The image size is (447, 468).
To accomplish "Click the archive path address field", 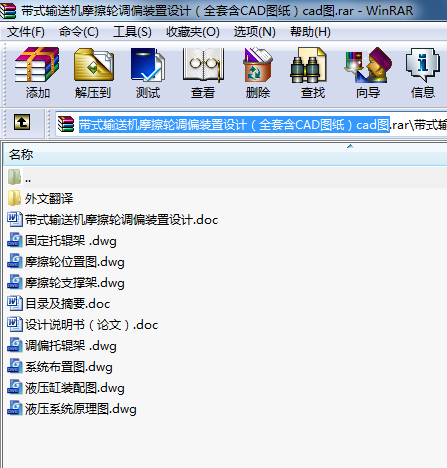I will coord(252,125).
